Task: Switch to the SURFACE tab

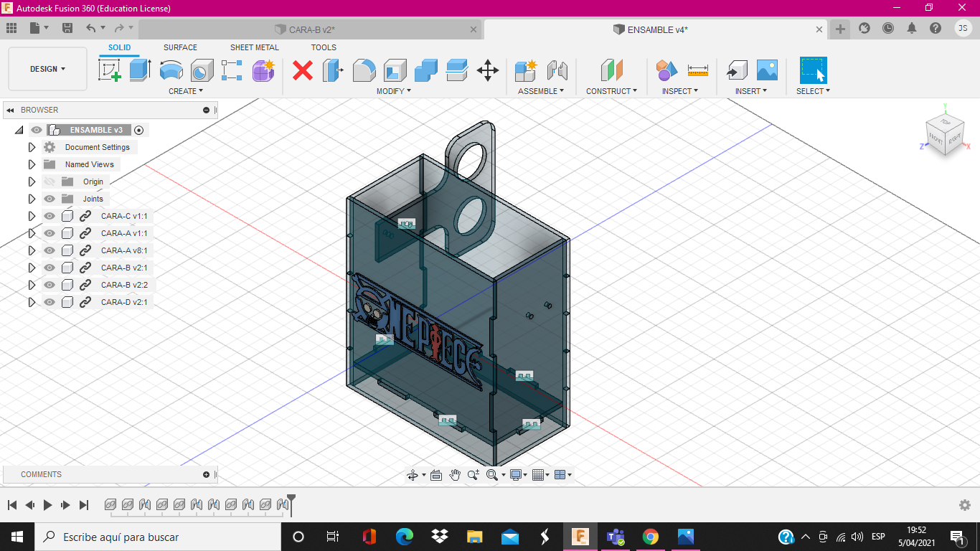Action: click(x=180, y=47)
